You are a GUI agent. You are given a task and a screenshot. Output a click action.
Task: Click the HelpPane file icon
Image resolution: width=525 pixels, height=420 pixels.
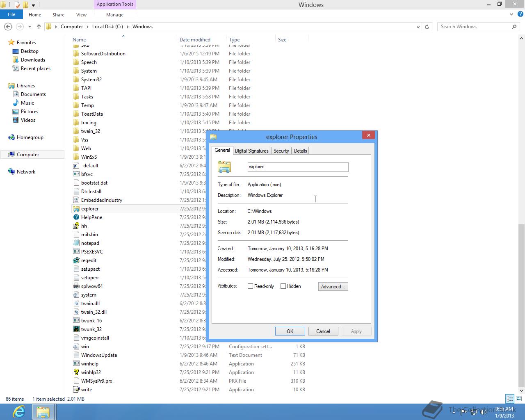tap(76, 217)
